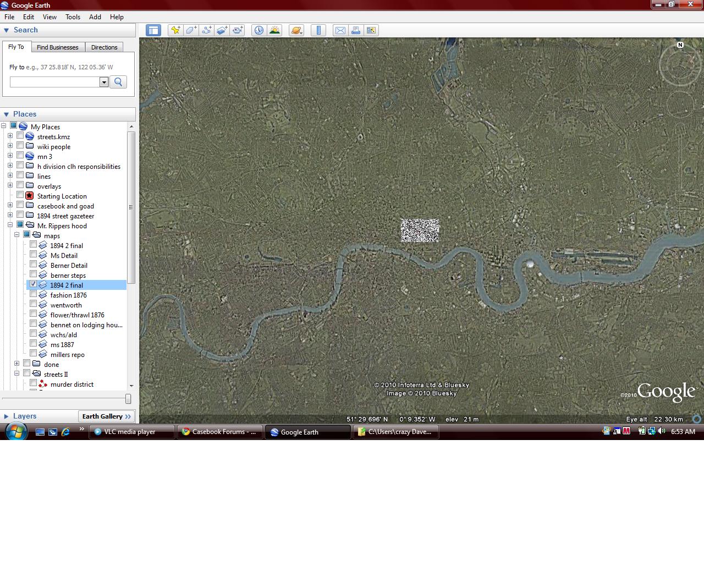Click the magnifying glass search button
Image resolution: width=704 pixels, height=588 pixels.
[x=118, y=82]
